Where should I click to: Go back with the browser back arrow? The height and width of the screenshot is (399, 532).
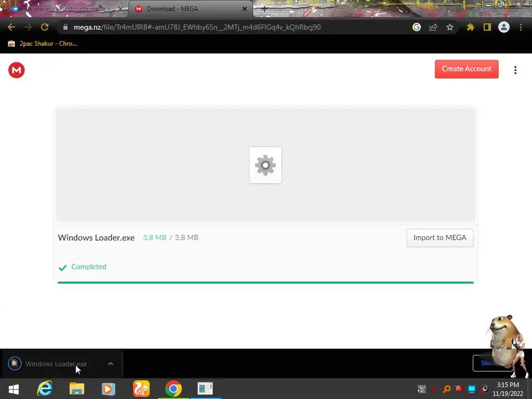[11, 27]
